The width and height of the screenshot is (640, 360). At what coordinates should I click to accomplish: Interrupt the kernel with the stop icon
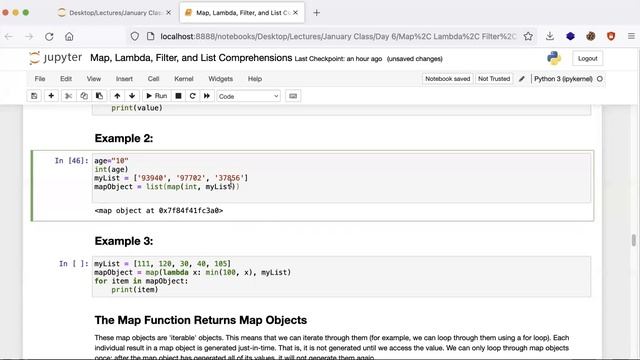click(178, 96)
